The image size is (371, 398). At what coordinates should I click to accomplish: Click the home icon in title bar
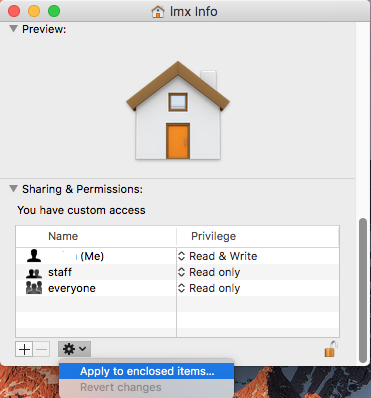pos(158,12)
